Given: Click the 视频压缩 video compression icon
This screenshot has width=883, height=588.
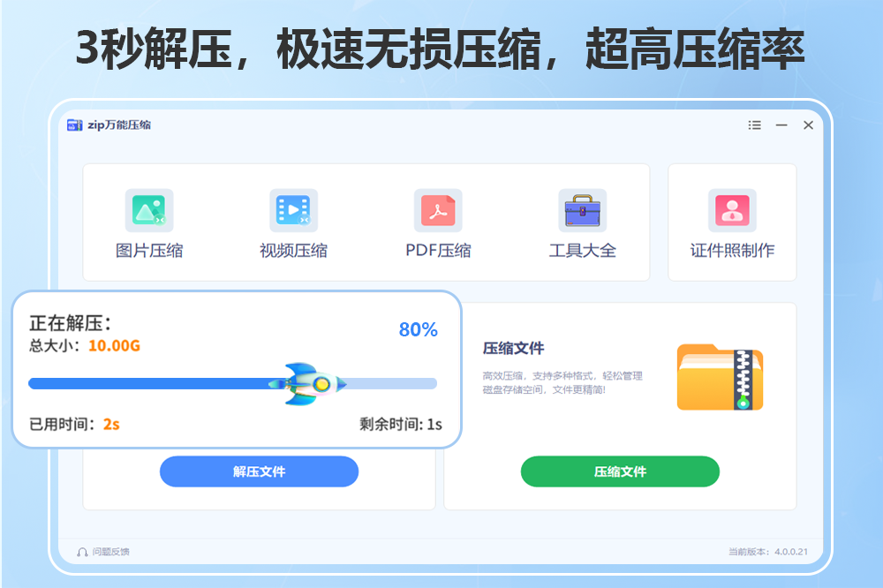Looking at the screenshot, I should pos(293,210).
